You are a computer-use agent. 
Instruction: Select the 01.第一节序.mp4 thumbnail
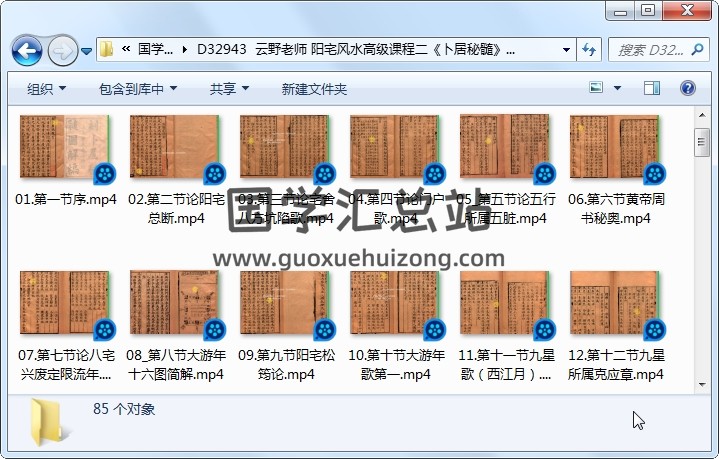65,147
